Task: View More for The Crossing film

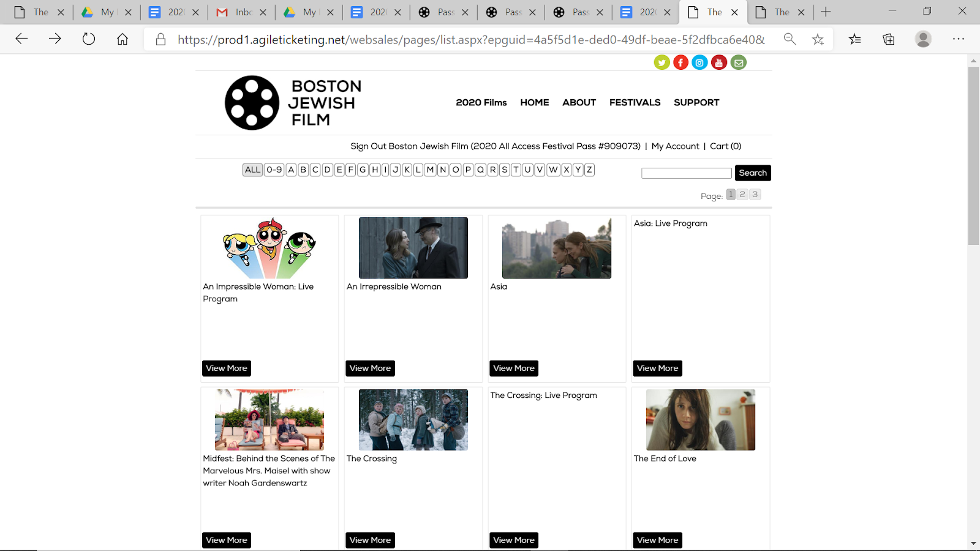Action: click(371, 541)
